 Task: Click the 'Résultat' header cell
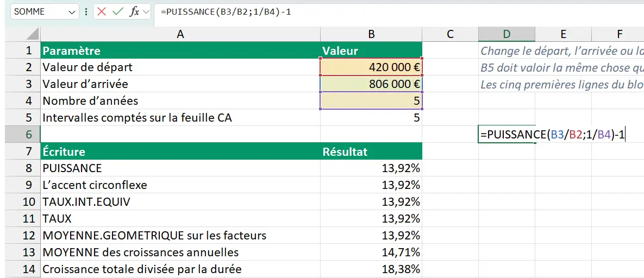(x=371, y=151)
